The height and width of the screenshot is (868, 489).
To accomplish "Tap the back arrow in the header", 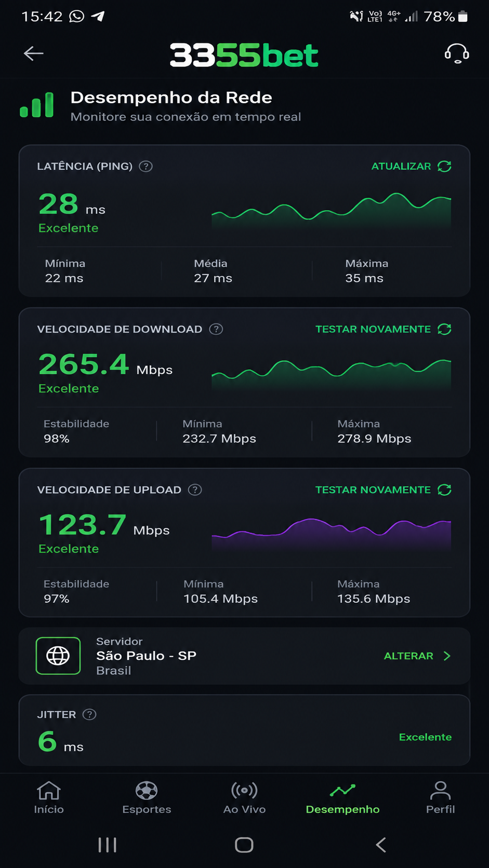I will coord(33,53).
